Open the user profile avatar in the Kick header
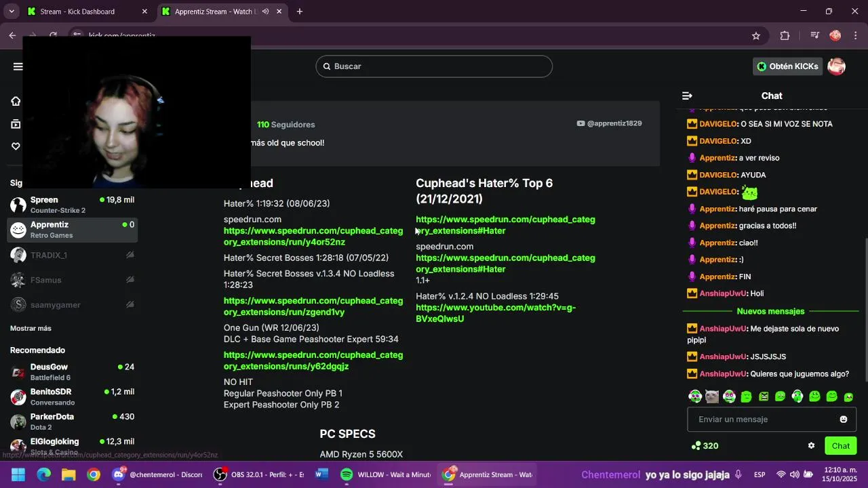868x488 pixels. pos(837,66)
